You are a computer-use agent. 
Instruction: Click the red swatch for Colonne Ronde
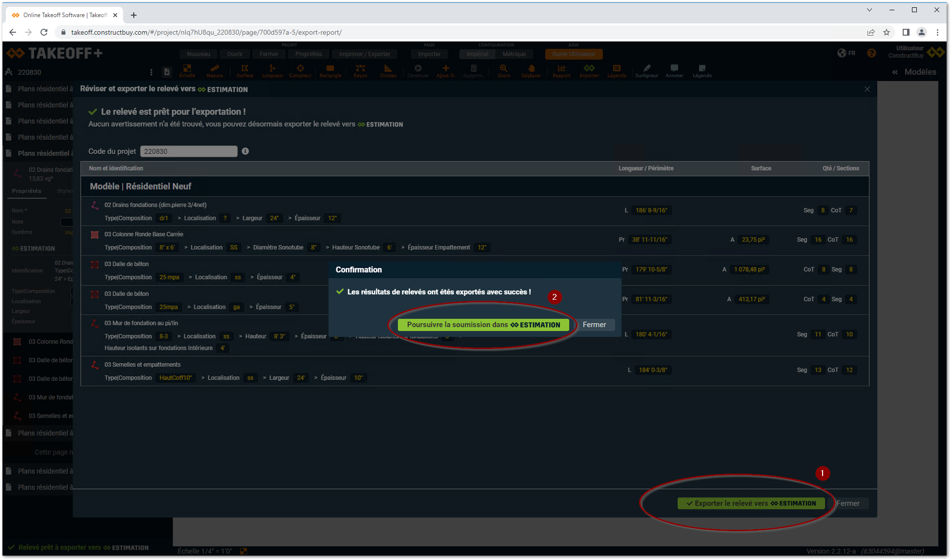click(x=95, y=235)
